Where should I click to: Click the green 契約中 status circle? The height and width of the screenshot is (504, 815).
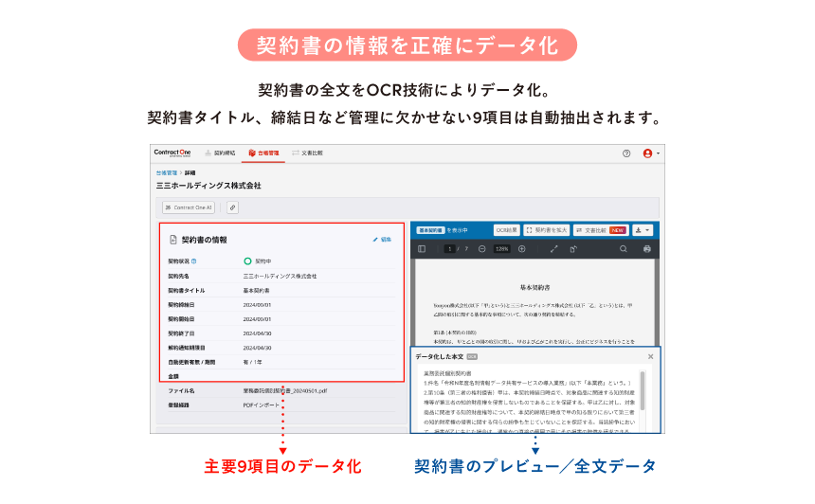click(x=247, y=261)
